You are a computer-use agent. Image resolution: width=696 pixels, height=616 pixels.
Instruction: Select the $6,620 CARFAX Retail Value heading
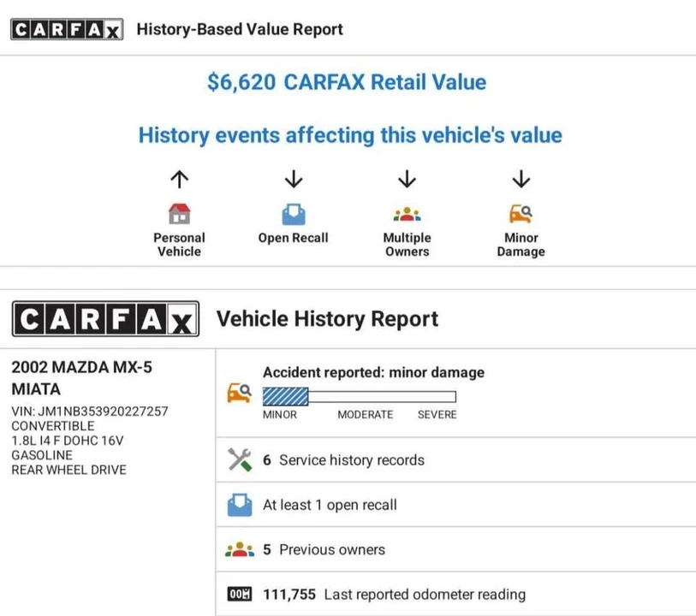(347, 82)
